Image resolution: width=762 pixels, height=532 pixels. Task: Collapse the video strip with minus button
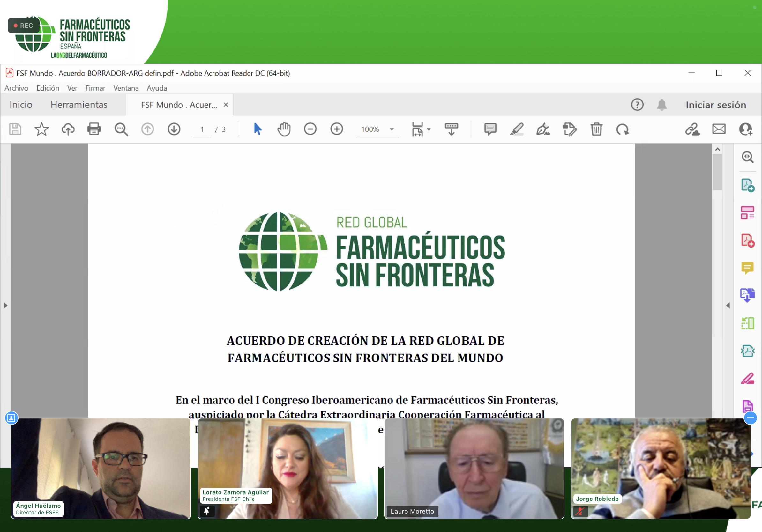[x=750, y=418]
